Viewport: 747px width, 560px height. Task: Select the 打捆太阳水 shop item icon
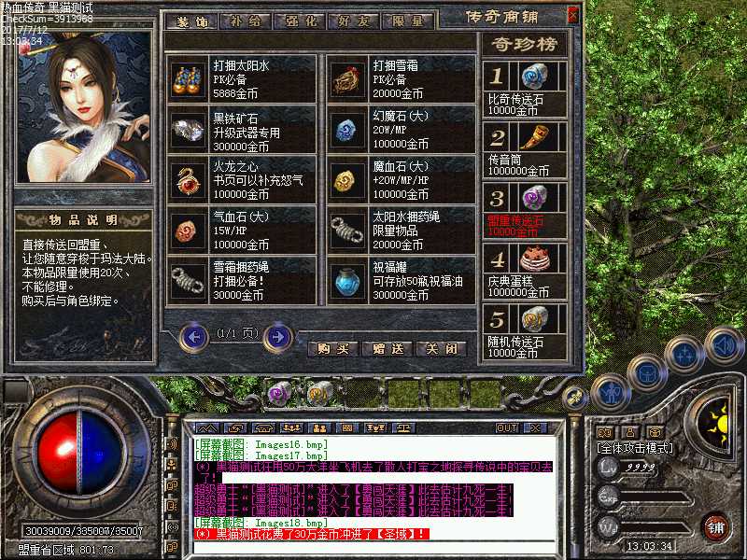(x=188, y=79)
